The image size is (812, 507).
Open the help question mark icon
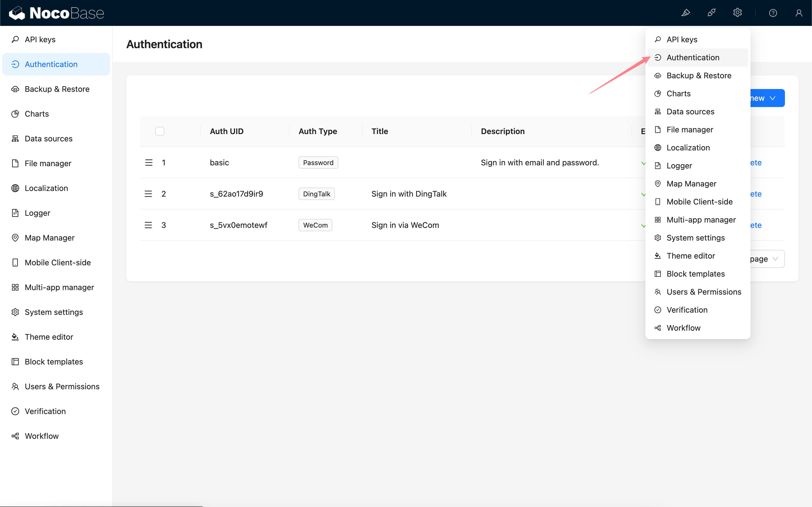[773, 13]
